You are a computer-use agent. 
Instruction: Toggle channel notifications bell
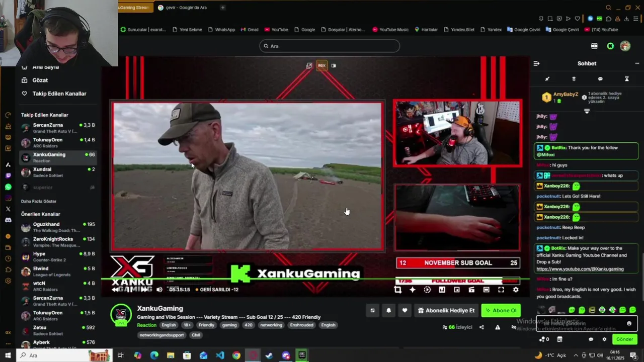tap(388, 310)
